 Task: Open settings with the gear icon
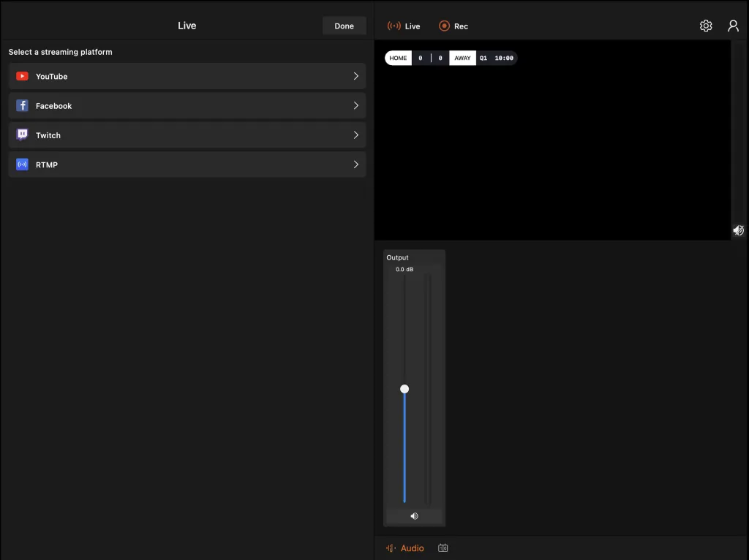[706, 26]
